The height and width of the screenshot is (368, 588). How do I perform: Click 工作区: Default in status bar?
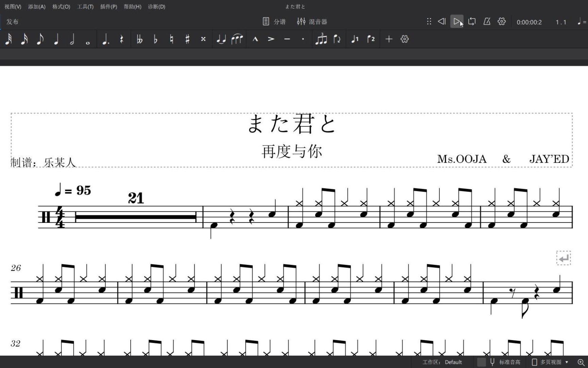(x=442, y=362)
